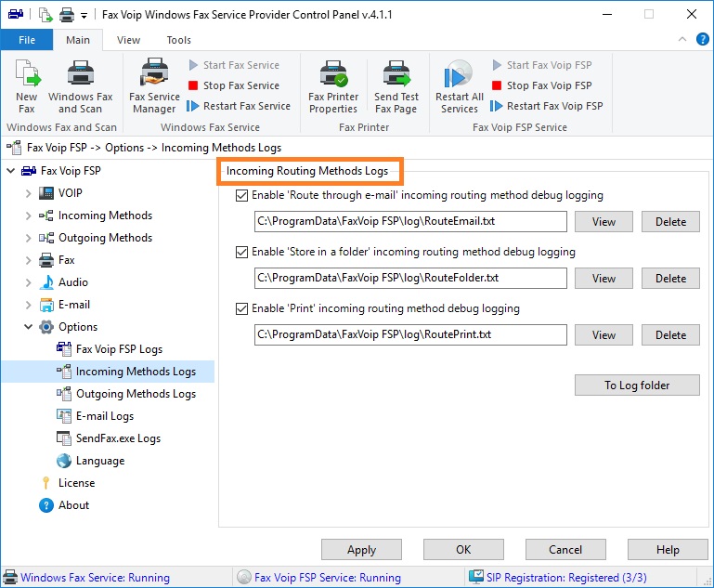The height and width of the screenshot is (588, 714).
Task: Open Language settings in tree
Action: 91,461
